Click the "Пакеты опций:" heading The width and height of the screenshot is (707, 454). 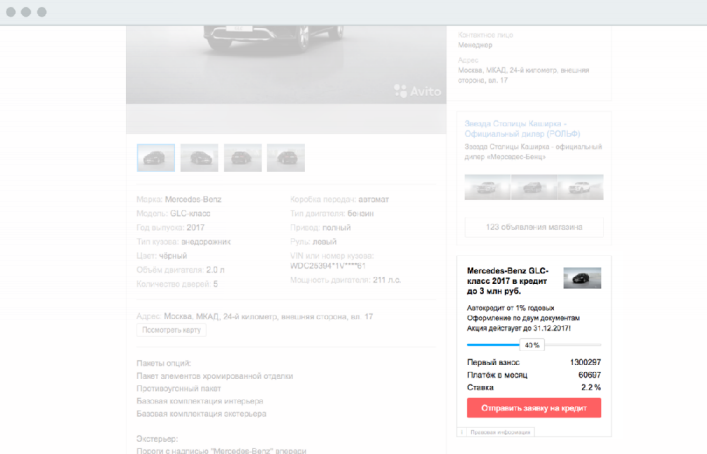coord(164,363)
